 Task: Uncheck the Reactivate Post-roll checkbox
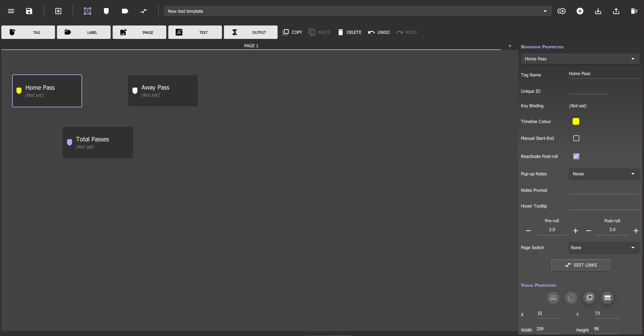click(x=576, y=156)
